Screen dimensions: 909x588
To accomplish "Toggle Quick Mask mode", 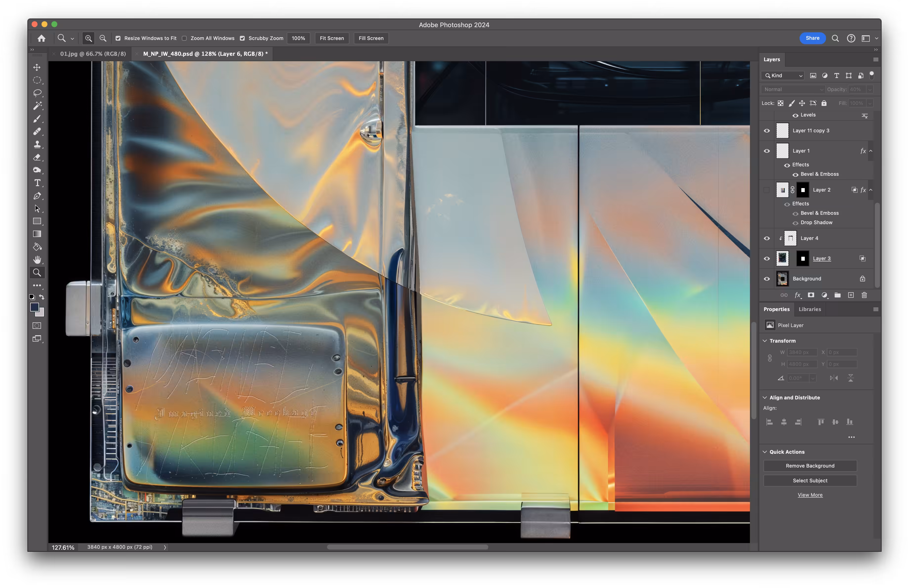I will pyautogui.click(x=37, y=326).
